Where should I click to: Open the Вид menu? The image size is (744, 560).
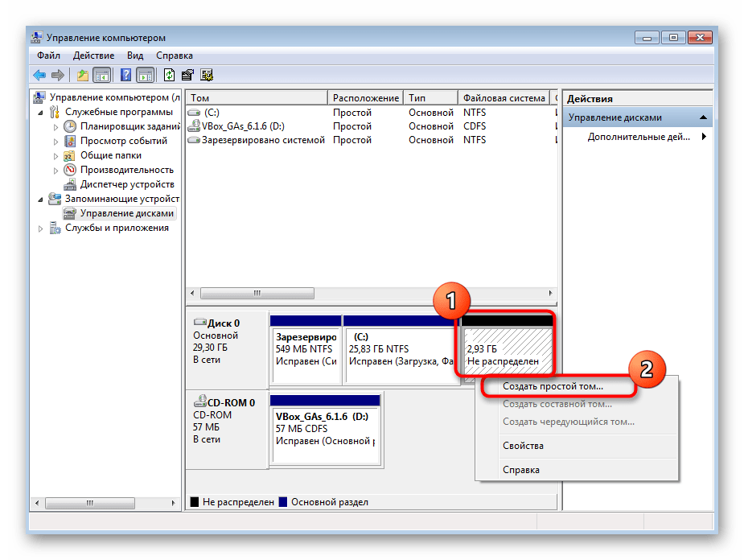pyautogui.click(x=135, y=56)
